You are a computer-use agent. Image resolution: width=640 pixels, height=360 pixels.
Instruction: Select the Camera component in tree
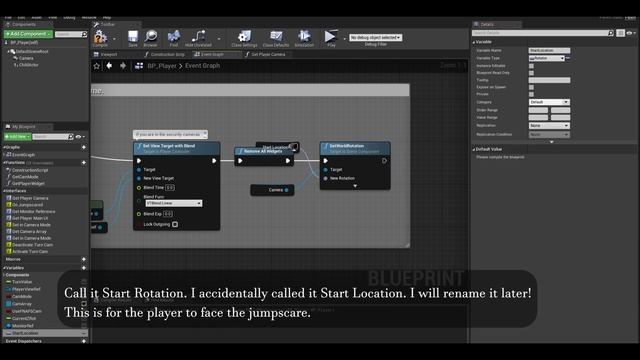click(x=26, y=58)
